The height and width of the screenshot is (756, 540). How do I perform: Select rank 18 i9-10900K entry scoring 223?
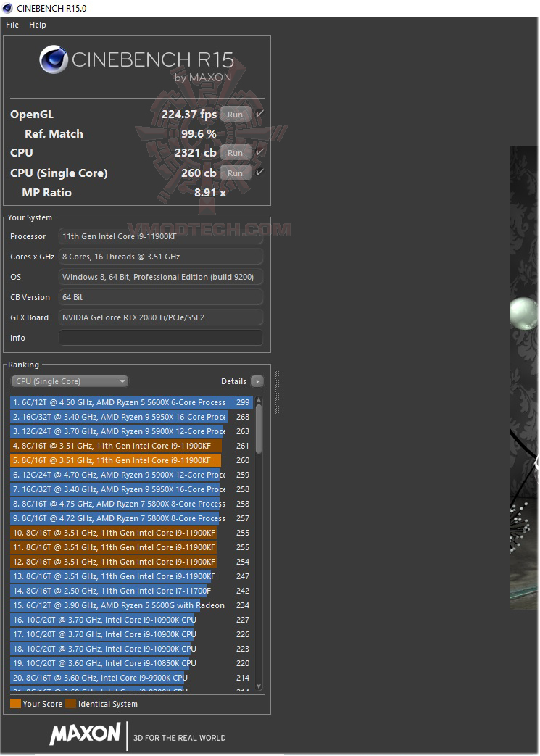(x=131, y=649)
